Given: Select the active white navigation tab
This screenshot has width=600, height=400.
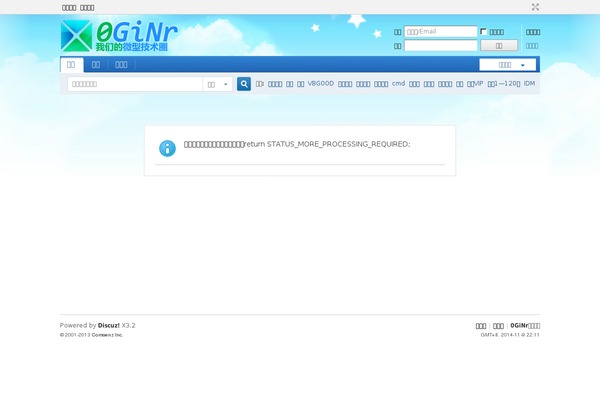Looking at the screenshot, I should (71, 65).
